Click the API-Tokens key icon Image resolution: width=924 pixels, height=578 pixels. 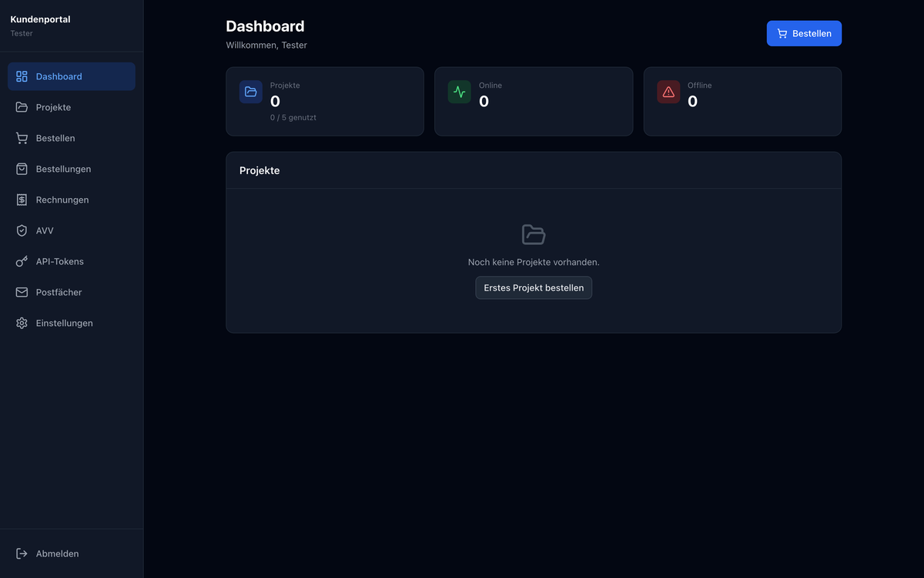[x=22, y=261]
